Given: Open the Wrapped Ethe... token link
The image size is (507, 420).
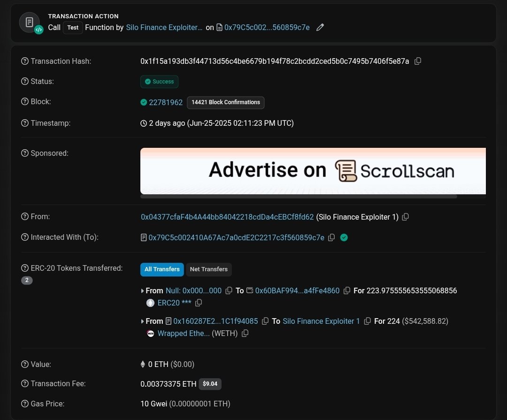Looking at the screenshot, I should point(184,333).
